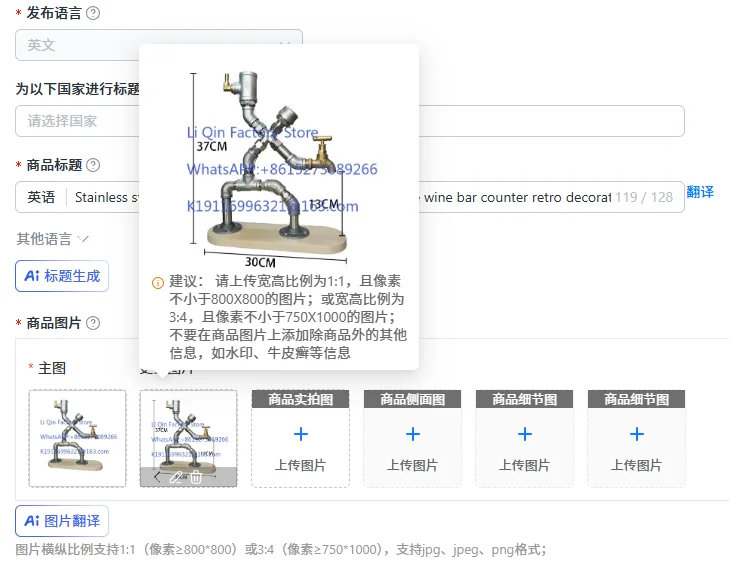Click the orange info icon before 建议 text
Screen dimensions: 729x576
158,283
